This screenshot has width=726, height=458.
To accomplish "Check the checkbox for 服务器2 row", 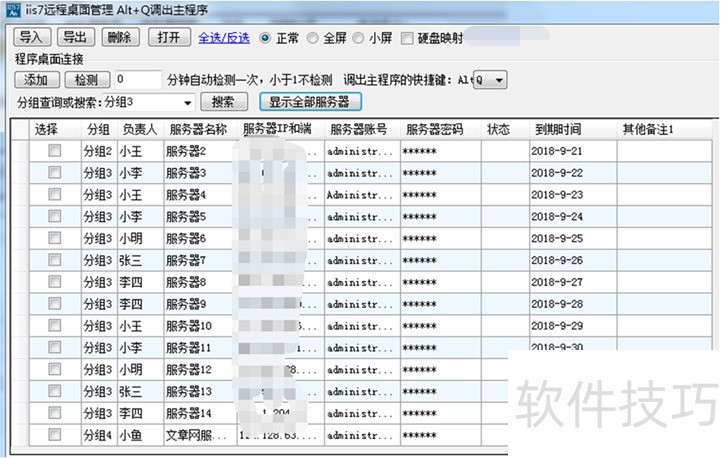I will pos(55,150).
